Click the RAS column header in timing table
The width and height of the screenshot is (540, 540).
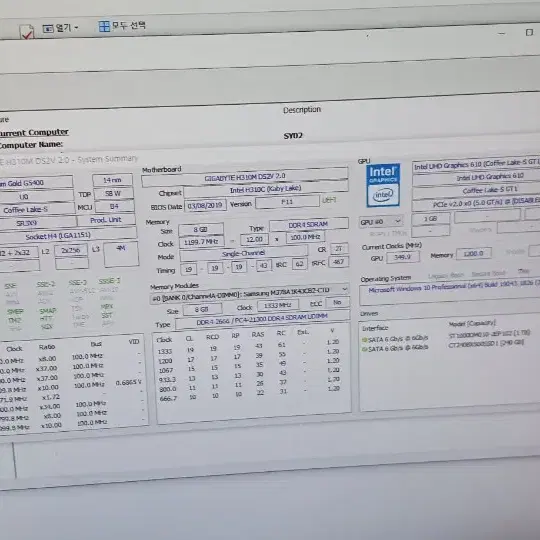coord(258,334)
